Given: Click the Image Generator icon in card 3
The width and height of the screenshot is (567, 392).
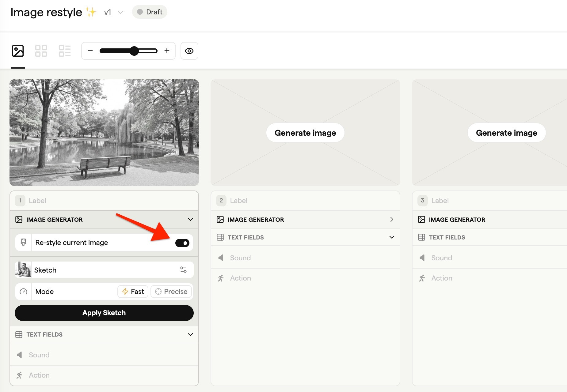Looking at the screenshot, I should [422, 220].
